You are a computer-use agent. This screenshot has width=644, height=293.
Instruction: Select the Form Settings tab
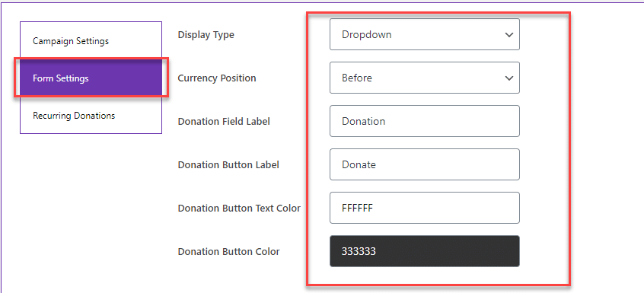point(91,78)
